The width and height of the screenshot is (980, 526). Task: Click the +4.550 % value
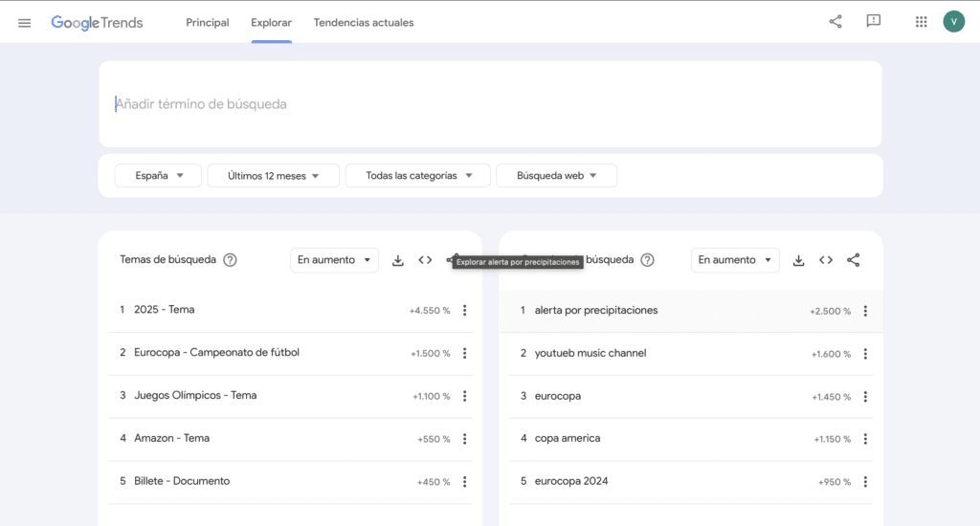pyautogui.click(x=430, y=311)
